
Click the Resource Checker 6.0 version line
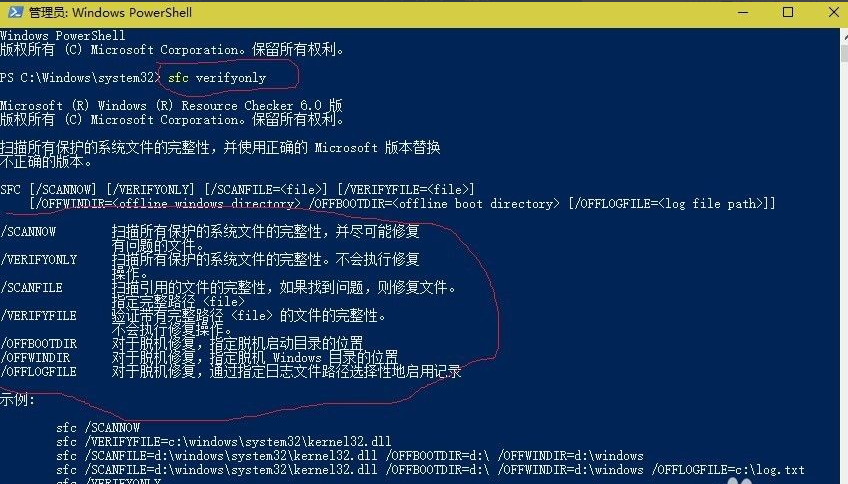(x=171, y=106)
